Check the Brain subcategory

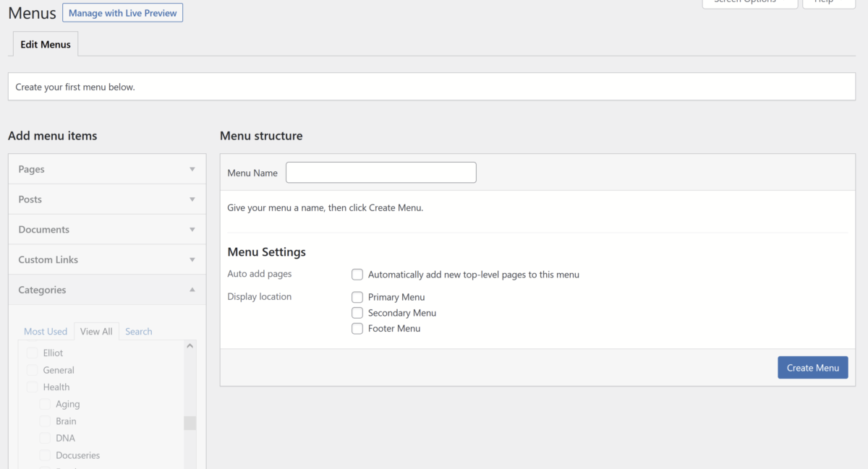click(43, 421)
